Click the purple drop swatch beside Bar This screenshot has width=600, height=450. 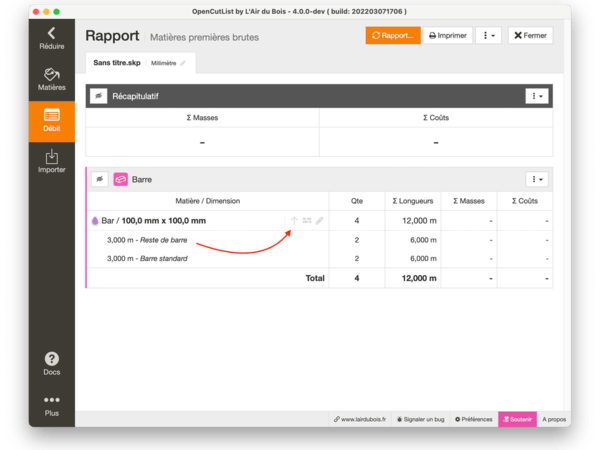point(95,221)
